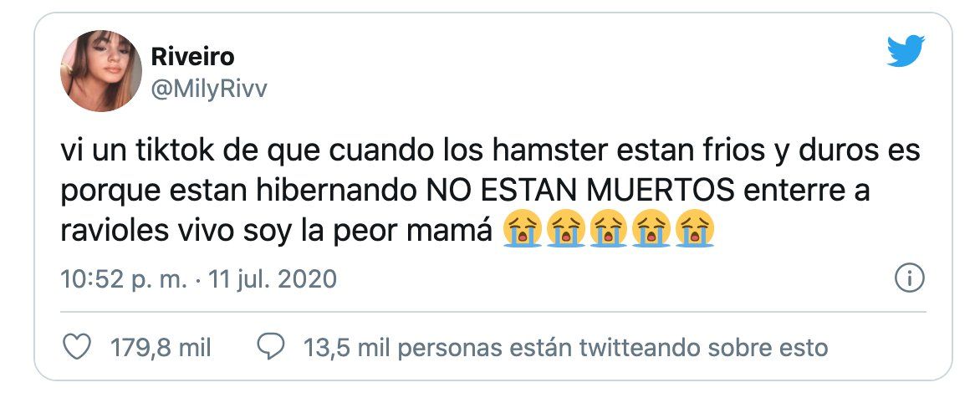980x403 pixels.
Task: Select the third (middle) crying emoji
Action: click(610, 230)
